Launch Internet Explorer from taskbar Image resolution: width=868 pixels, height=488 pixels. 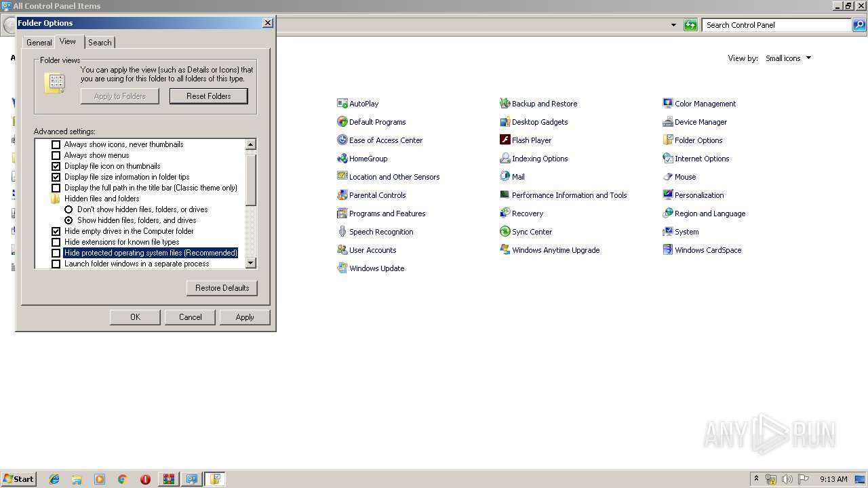(x=54, y=479)
